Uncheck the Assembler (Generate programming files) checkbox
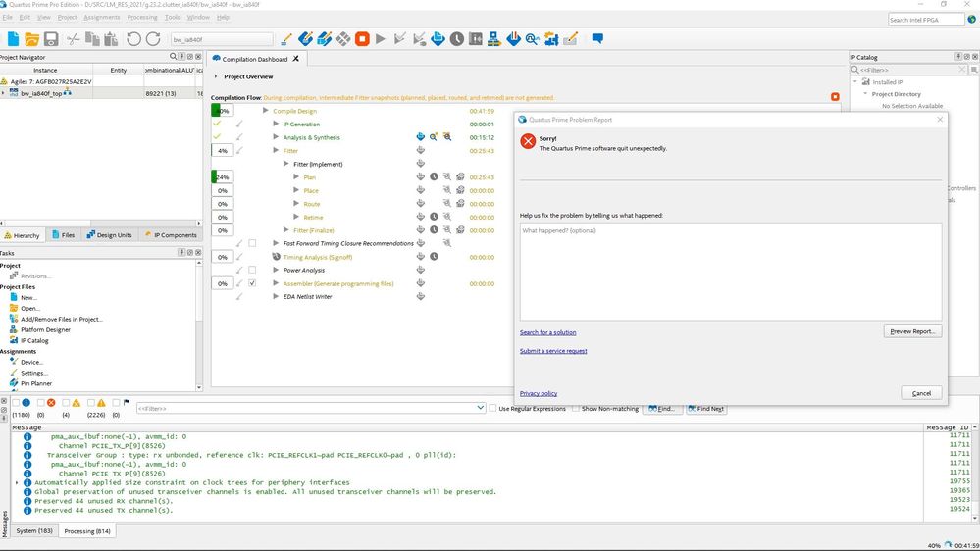The image size is (980, 551). coord(252,283)
